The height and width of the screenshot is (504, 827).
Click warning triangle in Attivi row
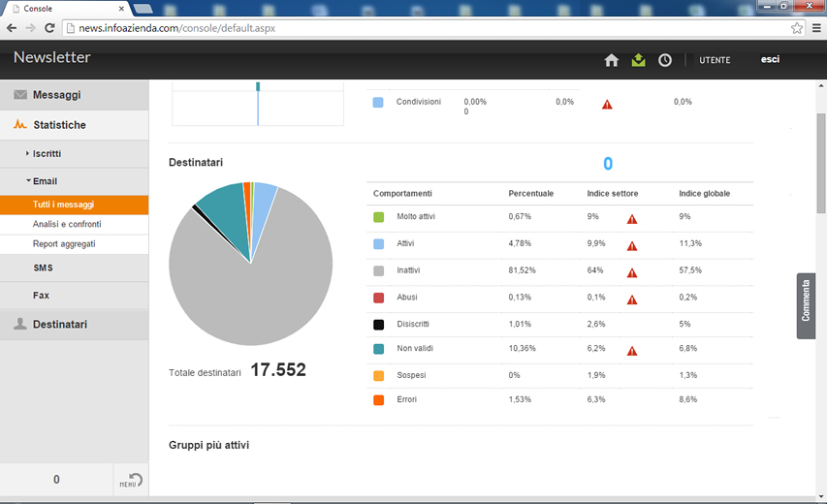click(632, 246)
